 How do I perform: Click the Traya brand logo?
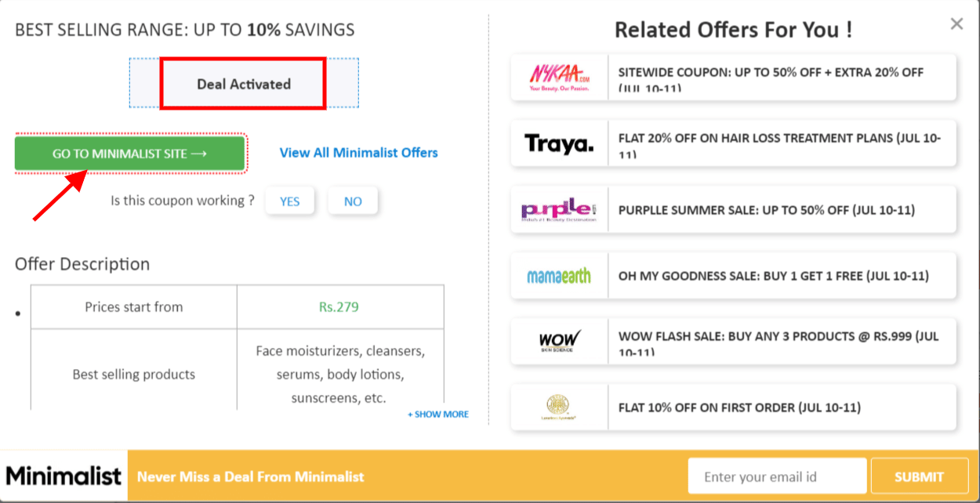tap(558, 143)
